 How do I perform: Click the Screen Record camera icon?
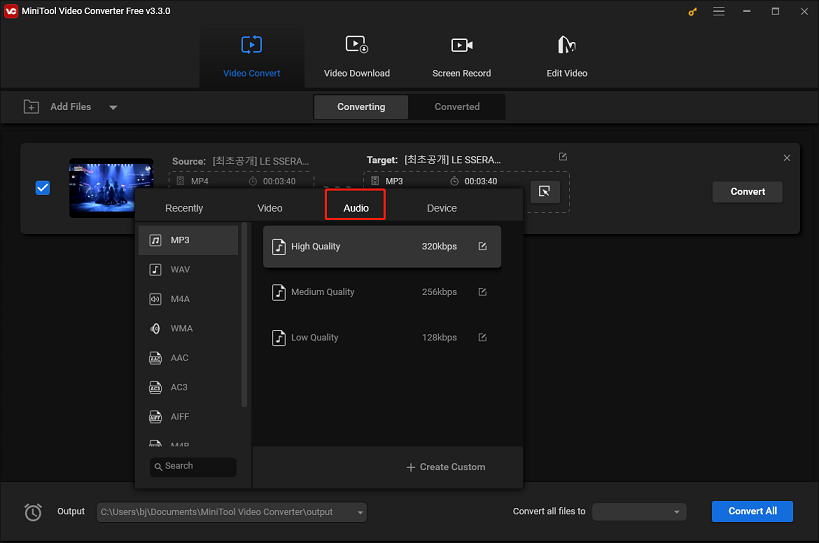462,45
